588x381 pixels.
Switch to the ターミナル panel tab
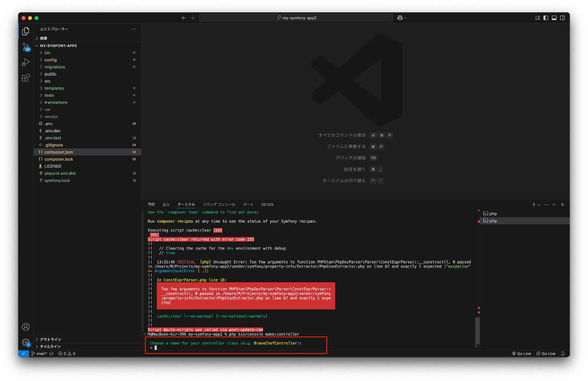pyautogui.click(x=186, y=205)
